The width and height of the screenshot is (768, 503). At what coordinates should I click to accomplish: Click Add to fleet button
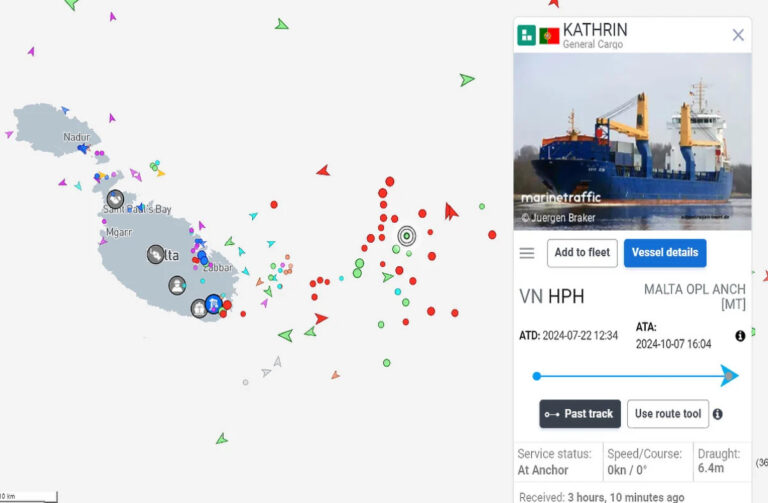point(582,253)
